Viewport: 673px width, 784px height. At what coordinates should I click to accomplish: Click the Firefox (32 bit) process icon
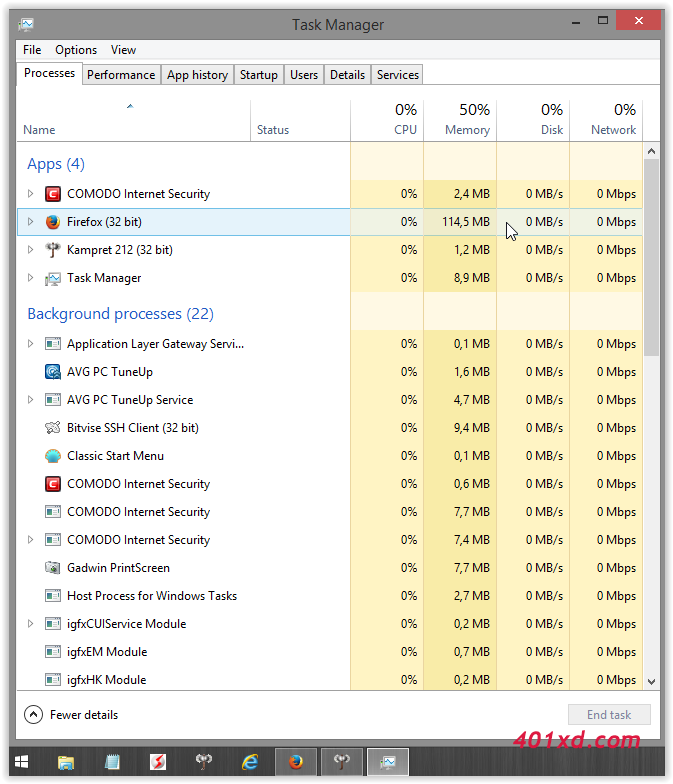point(52,222)
